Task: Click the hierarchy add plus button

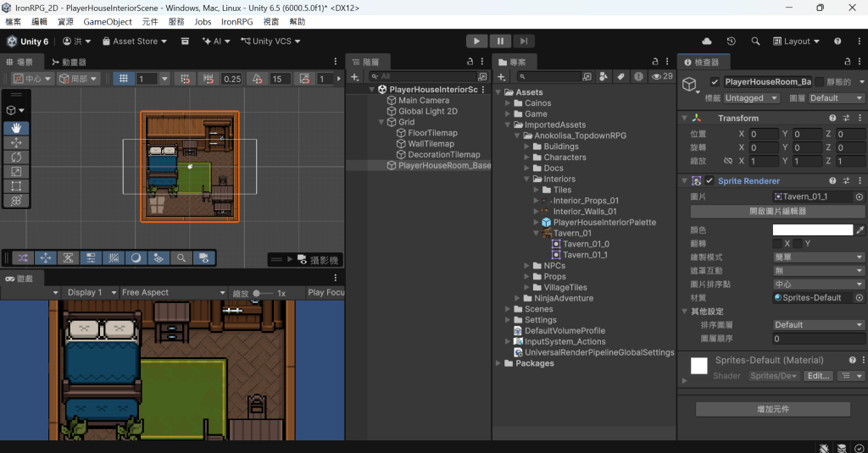Action: [355, 77]
